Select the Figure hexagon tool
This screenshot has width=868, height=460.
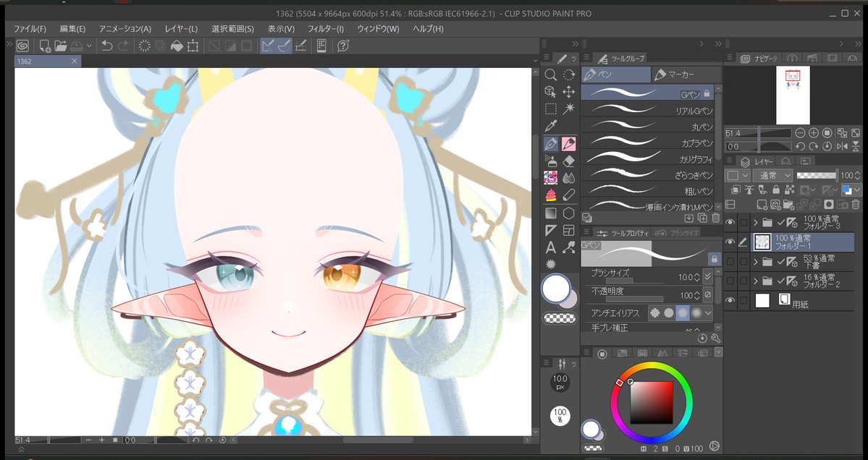[568, 213]
